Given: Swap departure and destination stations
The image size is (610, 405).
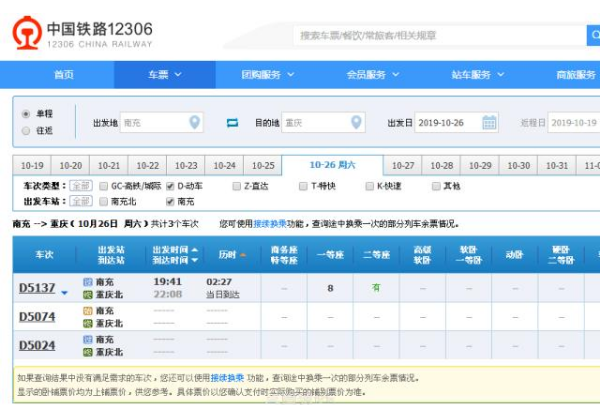Looking at the screenshot, I should pos(233,123).
